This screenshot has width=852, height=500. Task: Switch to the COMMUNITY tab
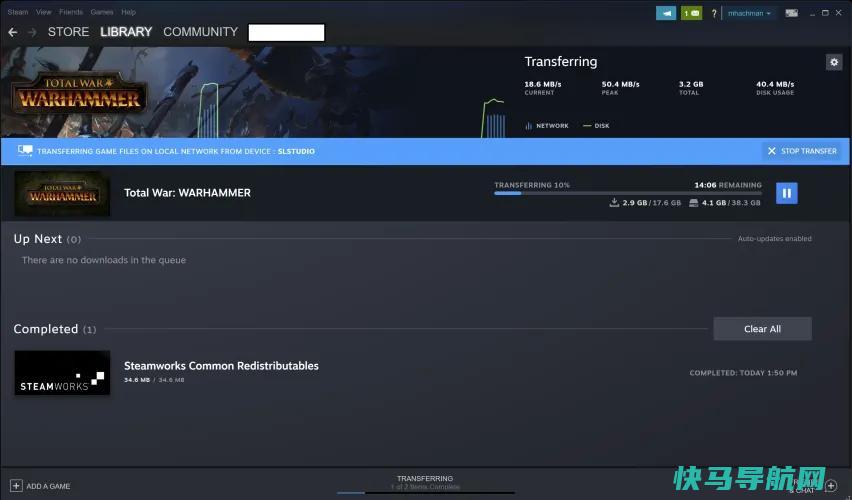tap(201, 32)
